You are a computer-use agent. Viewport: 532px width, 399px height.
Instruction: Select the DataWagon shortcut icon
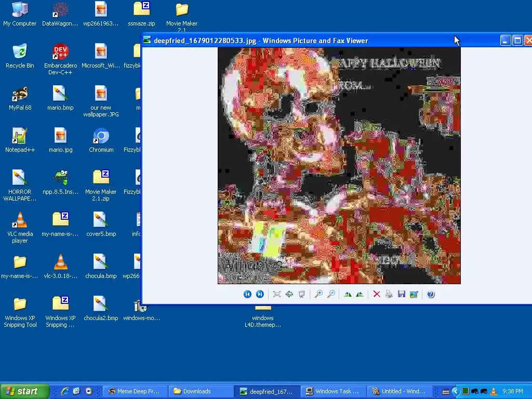point(60,14)
